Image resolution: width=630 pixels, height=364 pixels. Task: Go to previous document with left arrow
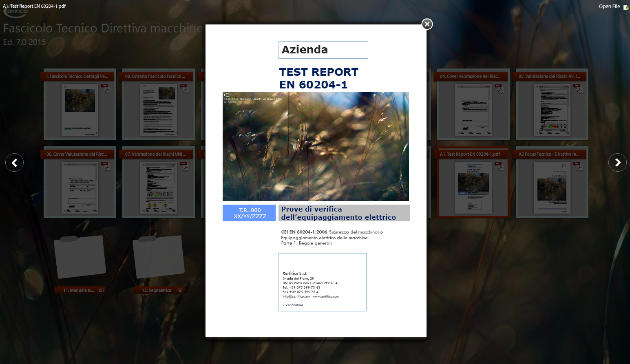[x=14, y=163]
